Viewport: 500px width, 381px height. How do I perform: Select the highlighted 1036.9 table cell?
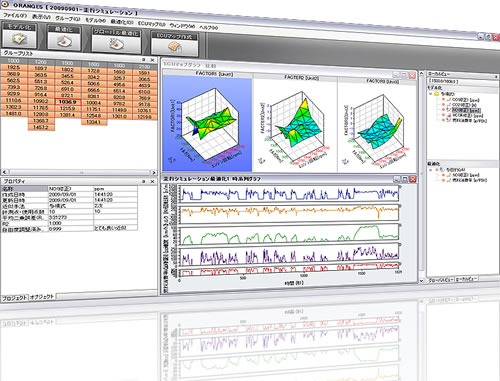pyautogui.click(x=68, y=102)
